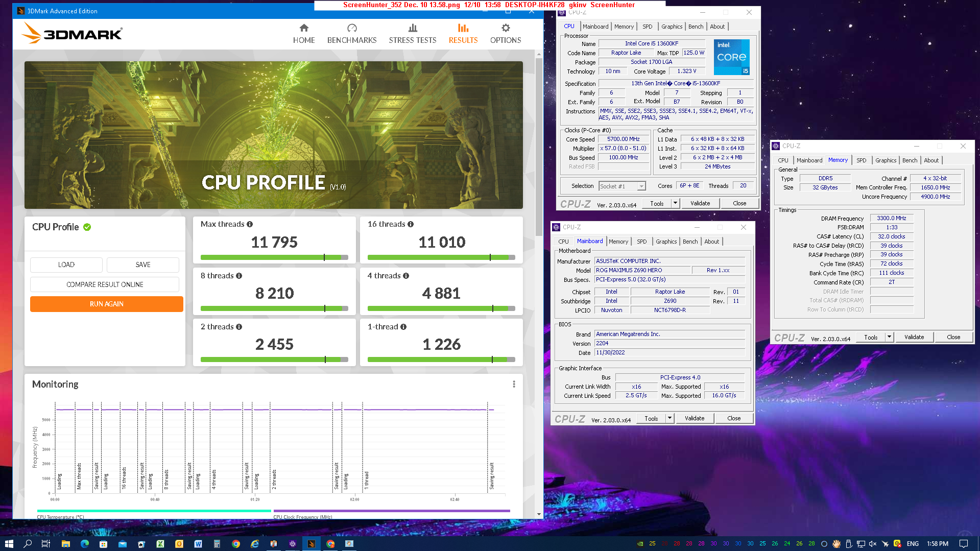Click 16 threads score progress bar
Screen dimensions: 980x551
click(441, 257)
